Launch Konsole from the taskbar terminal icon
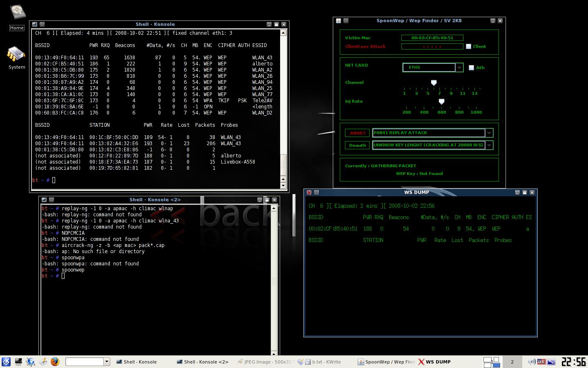This screenshot has height=368, width=588. tap(18, 362)
